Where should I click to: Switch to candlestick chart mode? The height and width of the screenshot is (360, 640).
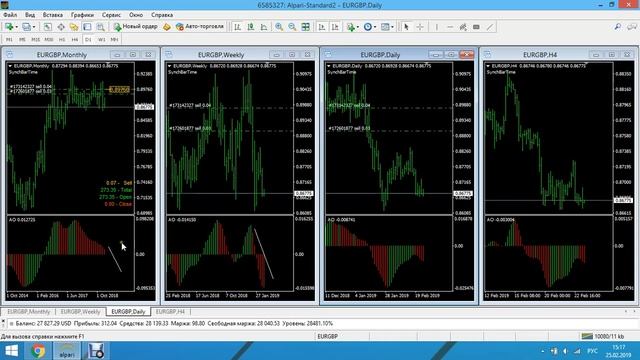click(x=251, y=27)
